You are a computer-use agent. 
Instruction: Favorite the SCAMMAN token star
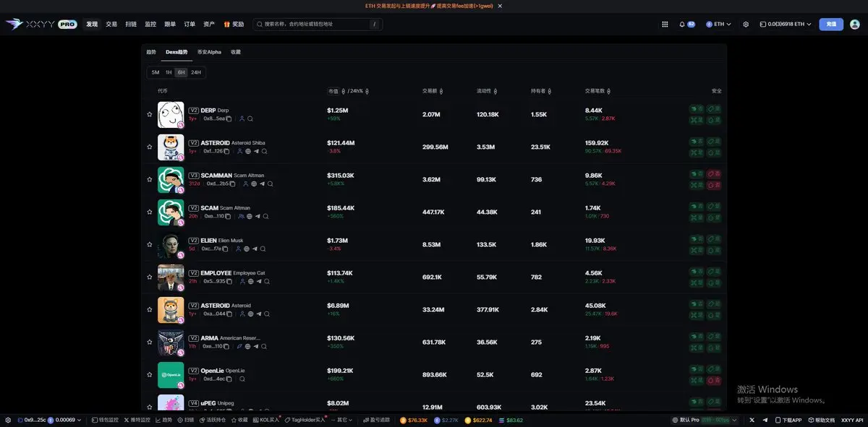pos(150,179)
